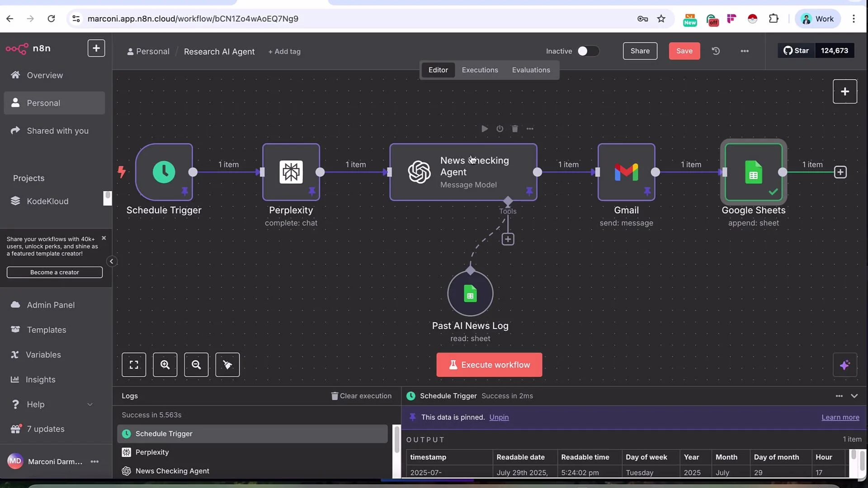The image size is (868, 488).
Task: Go to Overview in sidebar
Action: [x=54, y=75]
